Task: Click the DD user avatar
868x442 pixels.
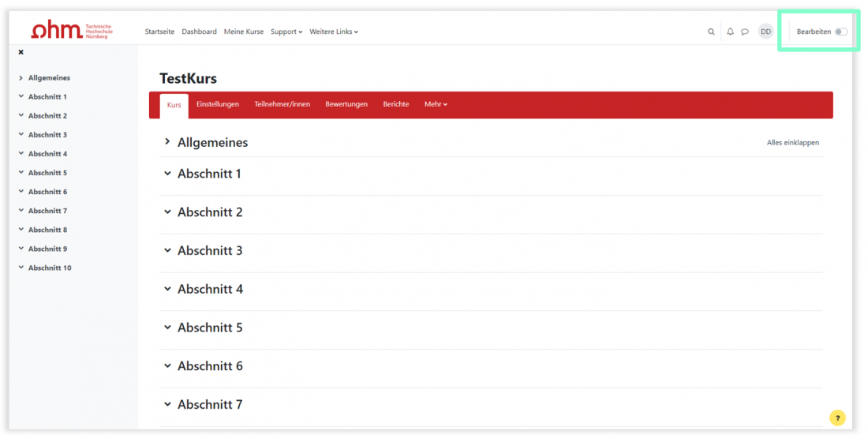Action: [x=765, y=32]
